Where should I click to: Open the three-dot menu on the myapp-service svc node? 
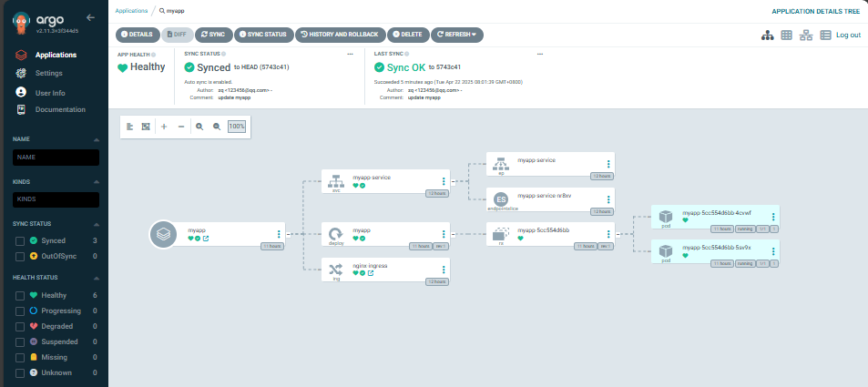click(444, 181)
